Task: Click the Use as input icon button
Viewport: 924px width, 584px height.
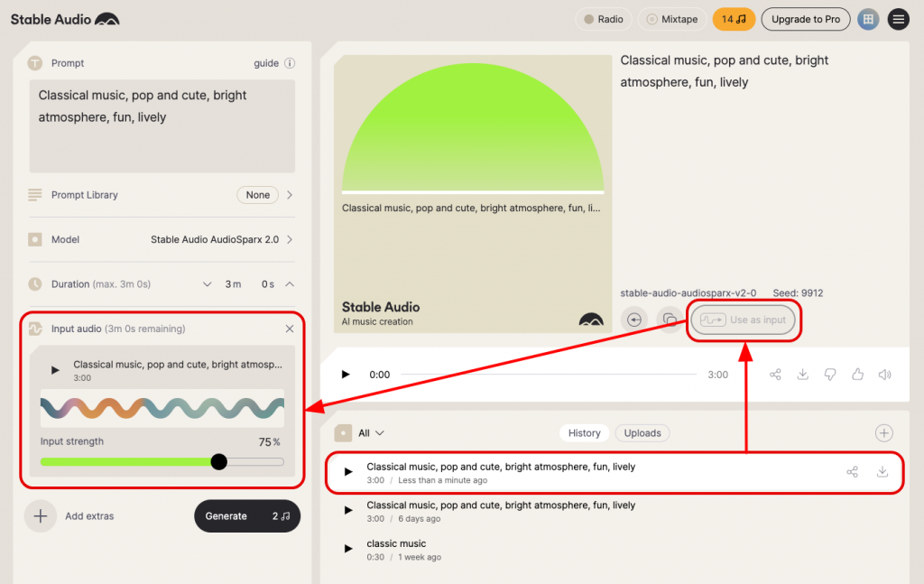Action: click(743, 320)
